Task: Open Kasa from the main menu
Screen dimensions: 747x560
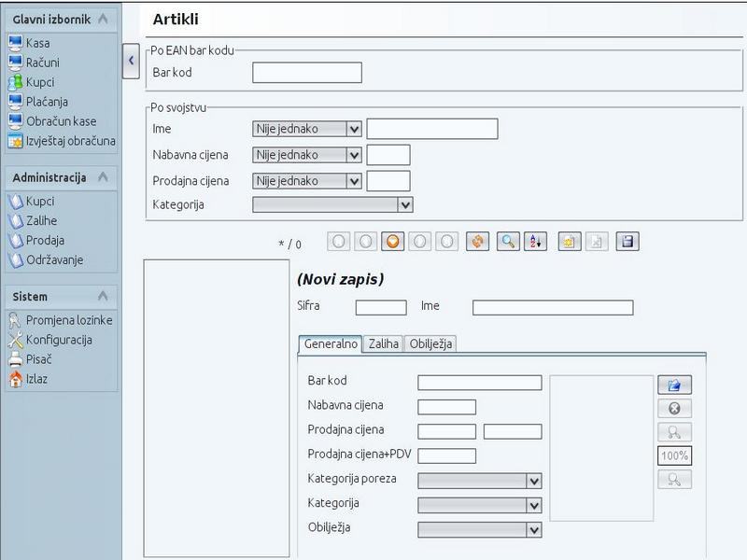Action: [37, 43]
